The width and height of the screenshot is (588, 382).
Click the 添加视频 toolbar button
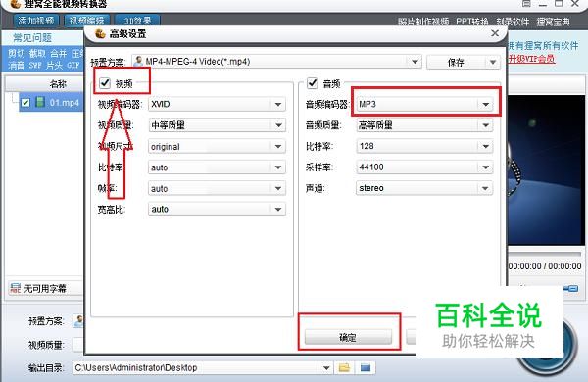point(36,21)
